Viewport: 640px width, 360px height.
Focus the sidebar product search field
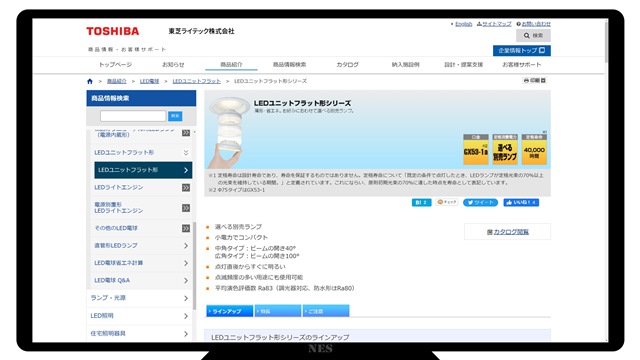[133, 116]
